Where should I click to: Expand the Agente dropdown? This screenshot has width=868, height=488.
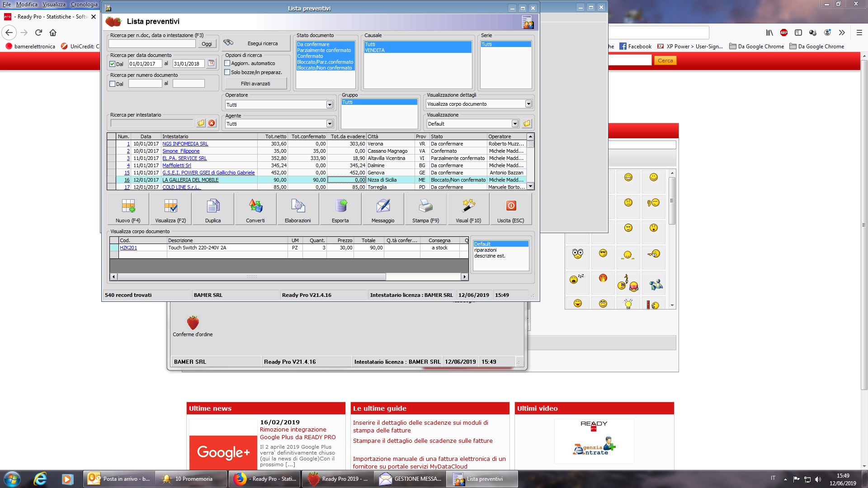(330, 124)
